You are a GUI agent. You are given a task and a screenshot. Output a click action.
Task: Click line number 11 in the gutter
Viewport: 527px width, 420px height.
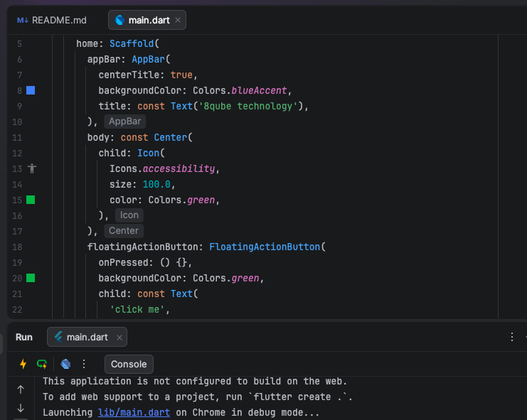pyautogui.click(x=17, y=138)
